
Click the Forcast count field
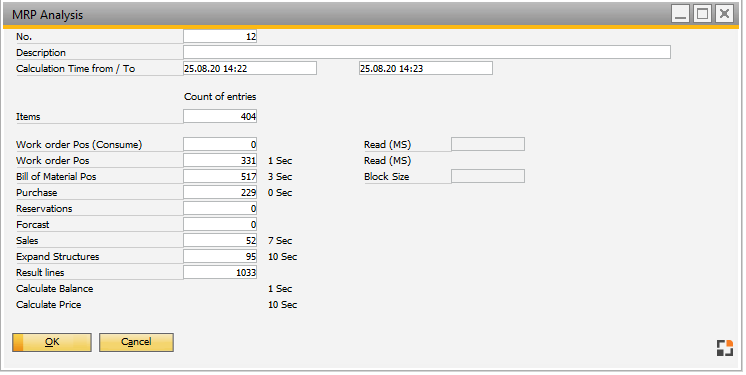220,225
